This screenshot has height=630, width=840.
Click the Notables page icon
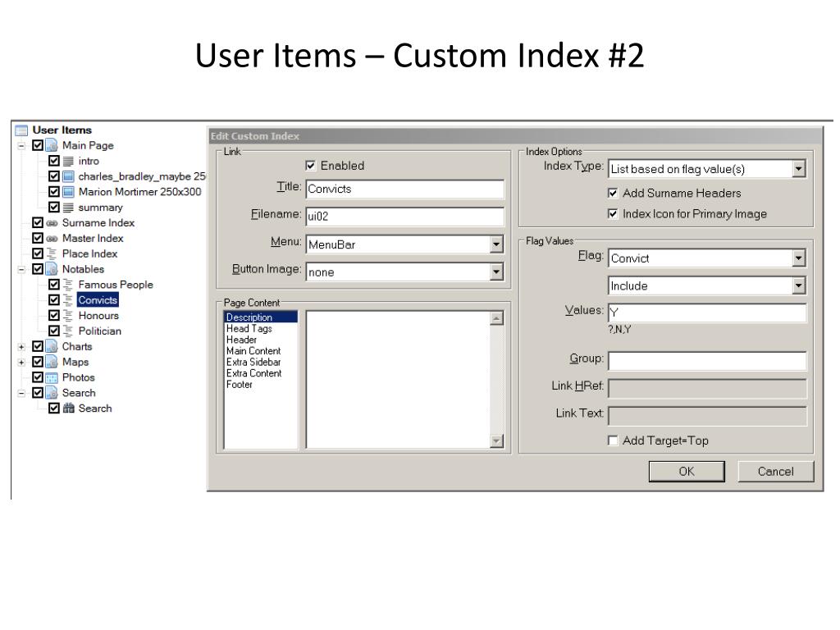click(x=52, y=269)
